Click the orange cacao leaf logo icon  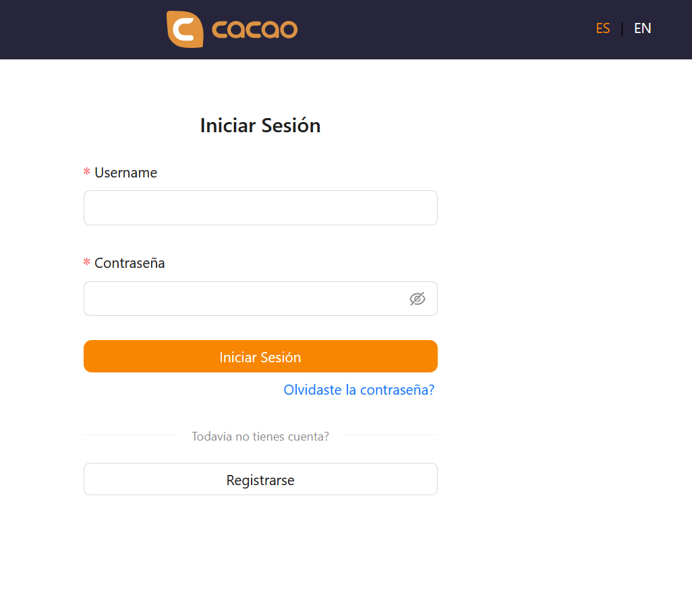pos(185,29)
